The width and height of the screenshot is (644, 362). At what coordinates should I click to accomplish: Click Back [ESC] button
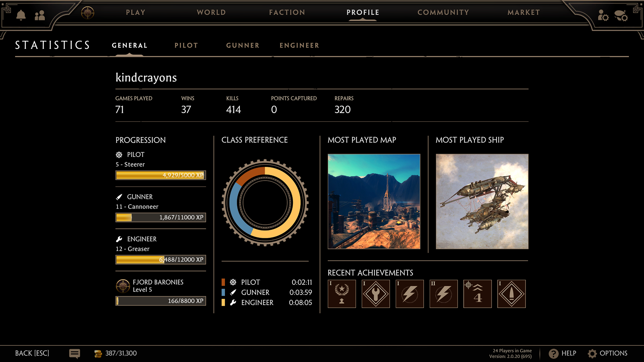tap(32, 353)
